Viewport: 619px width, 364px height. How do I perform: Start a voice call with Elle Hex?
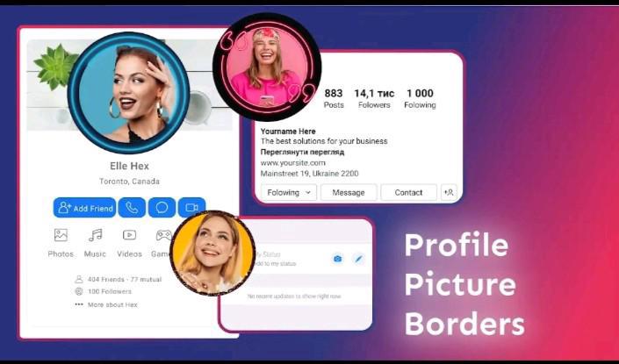(132, 208)
